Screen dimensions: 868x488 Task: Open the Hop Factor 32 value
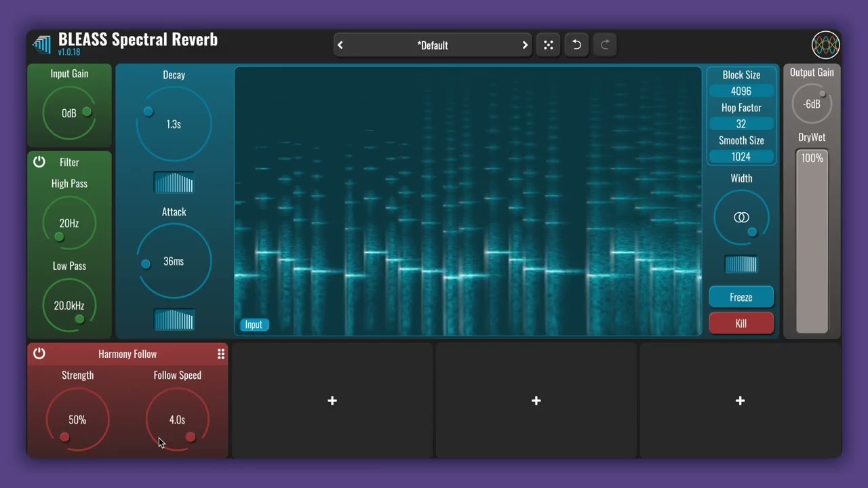point(741,124)
